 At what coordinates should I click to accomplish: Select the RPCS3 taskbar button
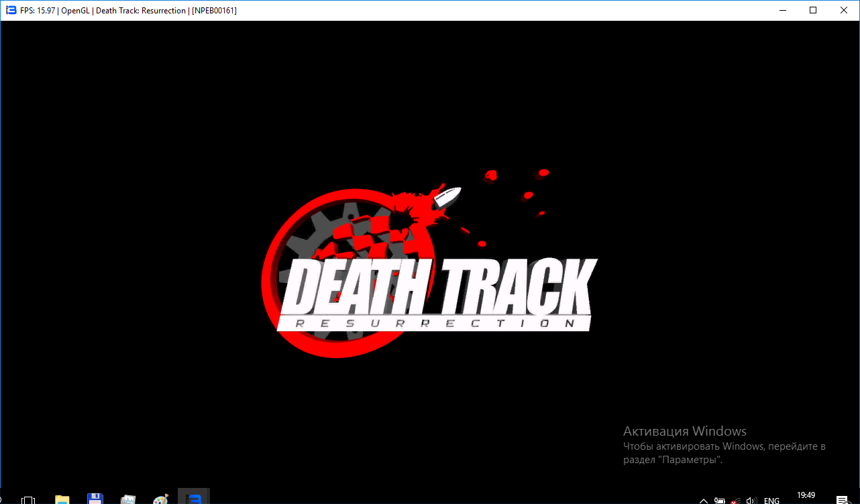(x=194, y=497)
